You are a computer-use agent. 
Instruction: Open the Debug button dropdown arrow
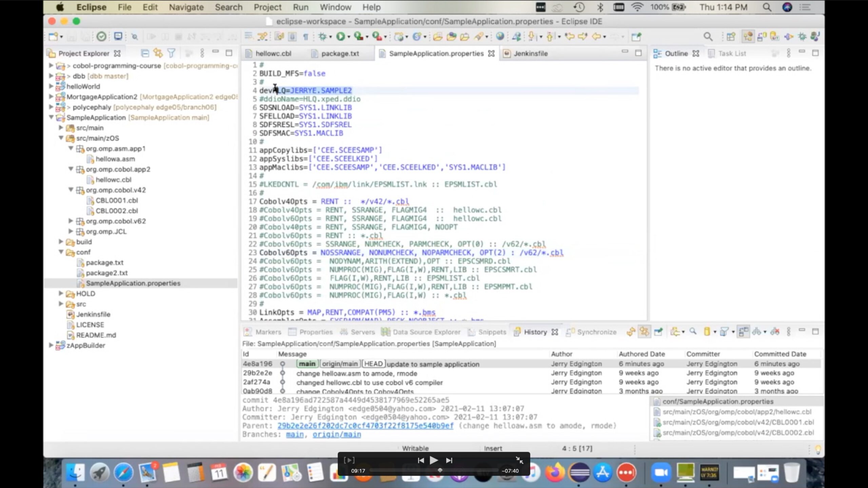[330, 37]
